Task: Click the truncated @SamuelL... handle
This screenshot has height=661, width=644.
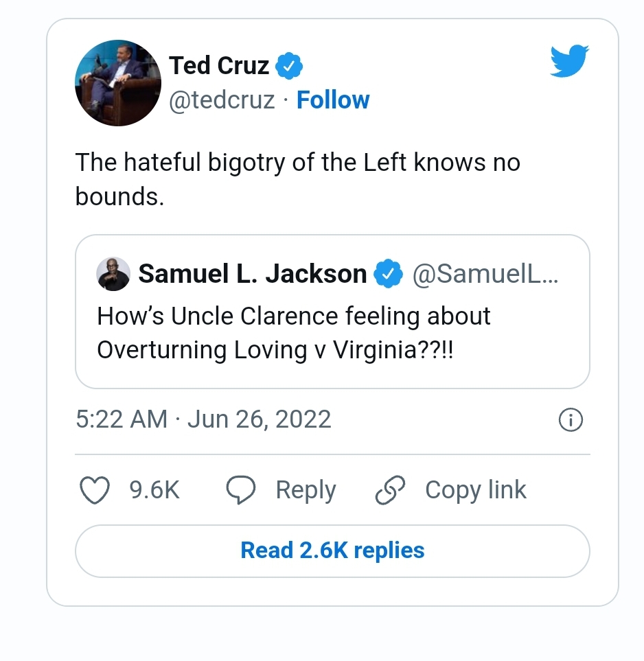Action: (485, 275)
